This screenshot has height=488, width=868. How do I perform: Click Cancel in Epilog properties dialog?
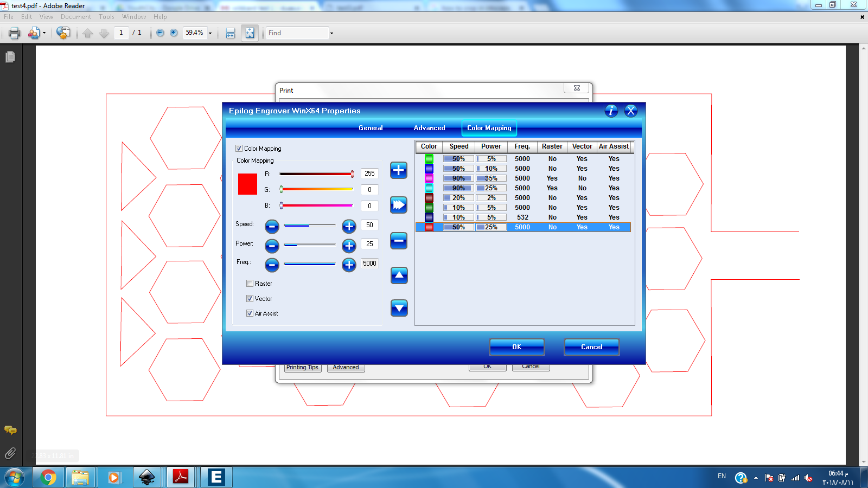(x=592, y=347)
